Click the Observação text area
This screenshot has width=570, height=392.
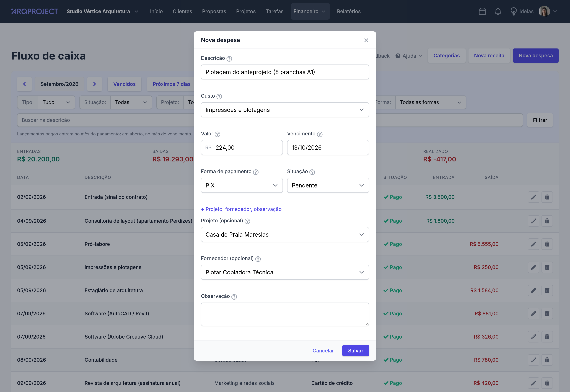tap(285, 314)
